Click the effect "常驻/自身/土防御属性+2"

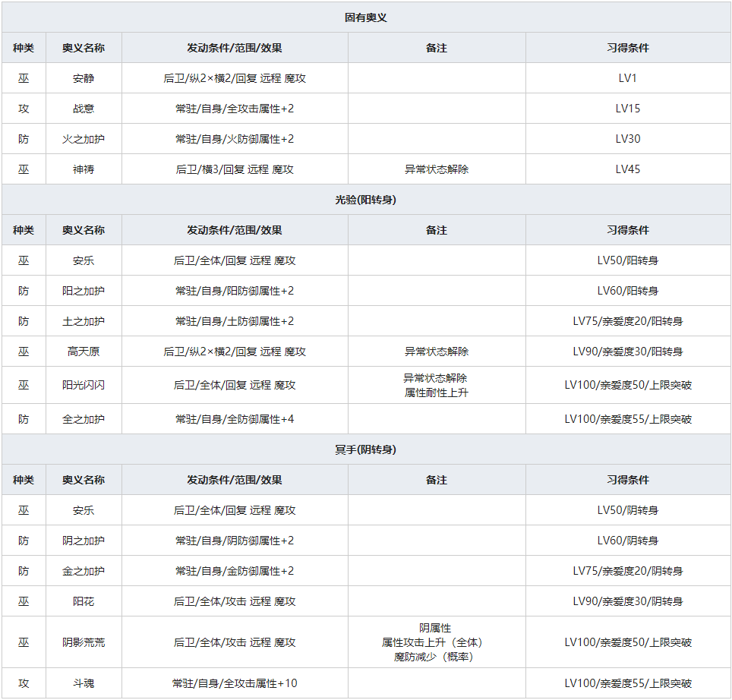click(235, 321)
